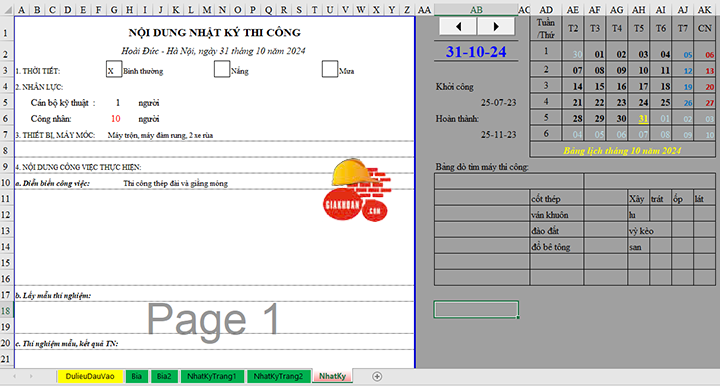This screenshot has width=720, height=386.
Task: Select the đào đất cell
Action: tap(557, 230)
